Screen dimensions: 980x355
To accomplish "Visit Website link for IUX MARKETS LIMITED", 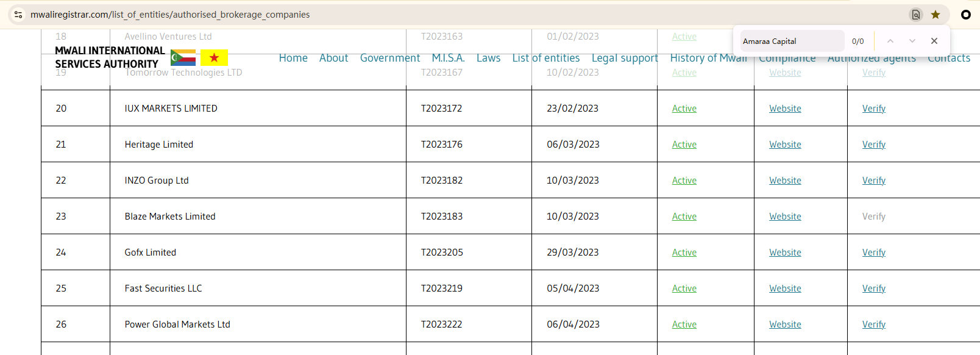I will 785,109.
